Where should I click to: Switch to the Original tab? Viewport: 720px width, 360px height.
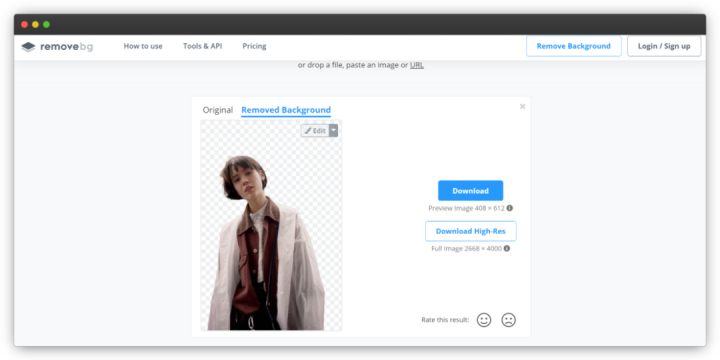tap(218, 110)
